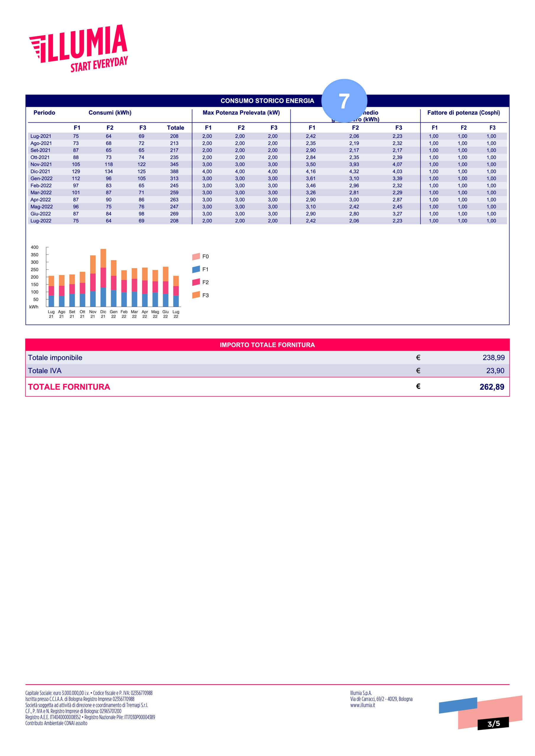This screenshot has height=756, width=535.
Task: Click the Via dè Carracci address line
Action: pos(381,699)
